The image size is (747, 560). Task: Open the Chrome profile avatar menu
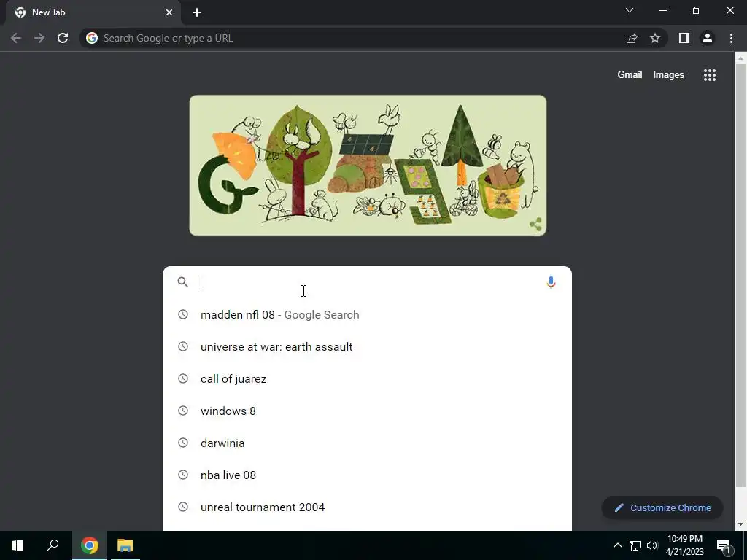point(708,38)
